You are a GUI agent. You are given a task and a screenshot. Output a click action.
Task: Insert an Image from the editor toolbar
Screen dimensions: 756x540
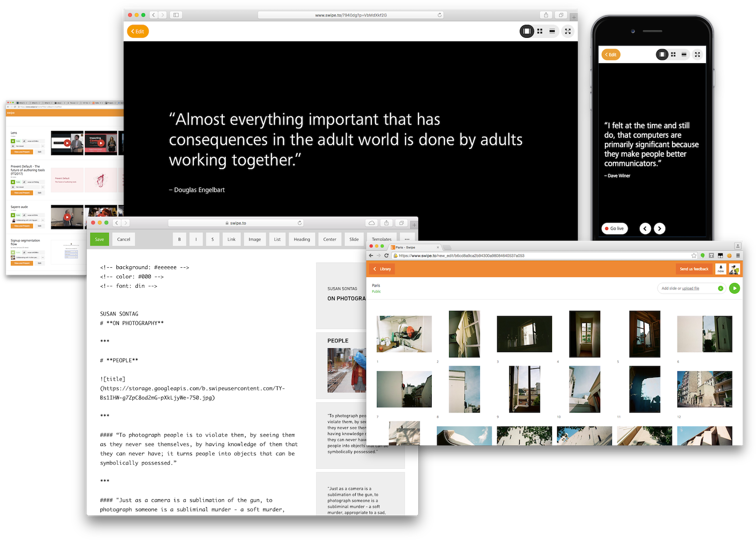pos(255,239)
